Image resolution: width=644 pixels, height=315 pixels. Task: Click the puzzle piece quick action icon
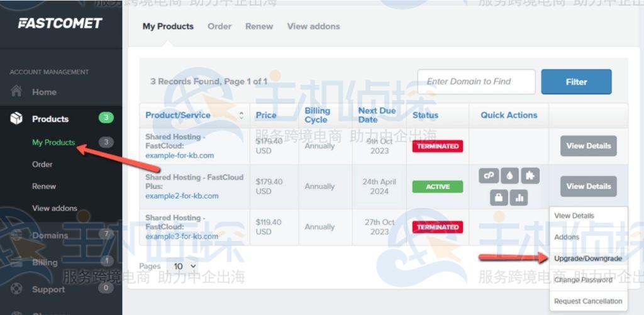pyautogui.click(x=530, y=176)
